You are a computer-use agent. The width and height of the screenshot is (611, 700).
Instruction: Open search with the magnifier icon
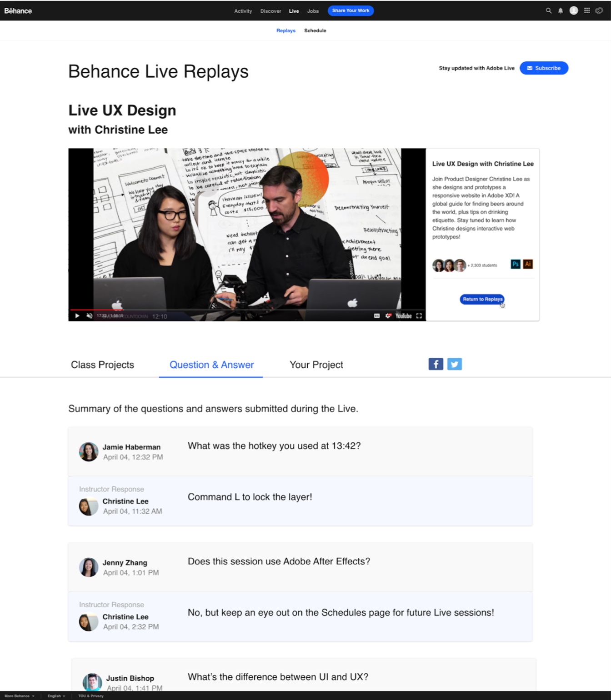(549, 10)
